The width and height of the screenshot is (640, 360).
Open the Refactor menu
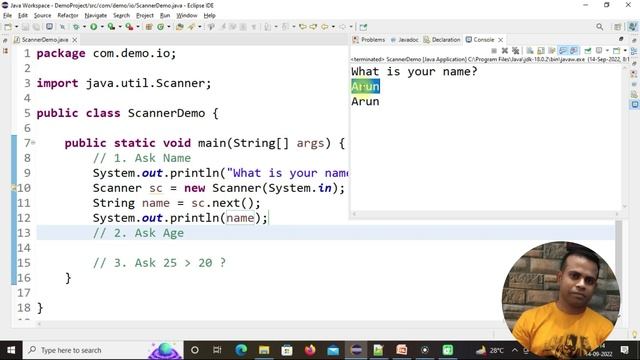[68, 16]
